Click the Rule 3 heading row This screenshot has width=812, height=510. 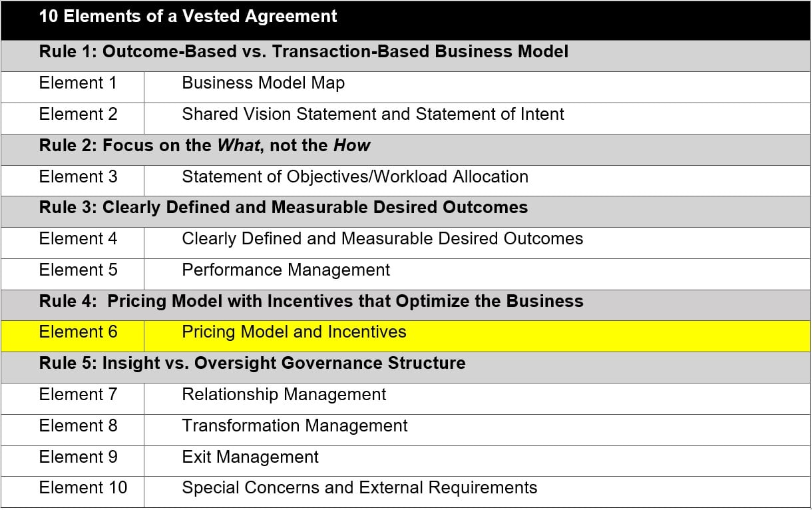(283, 208)
